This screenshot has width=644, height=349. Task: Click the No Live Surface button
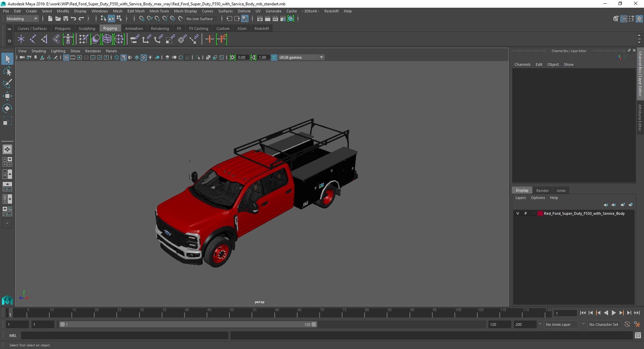click(200, 19)
